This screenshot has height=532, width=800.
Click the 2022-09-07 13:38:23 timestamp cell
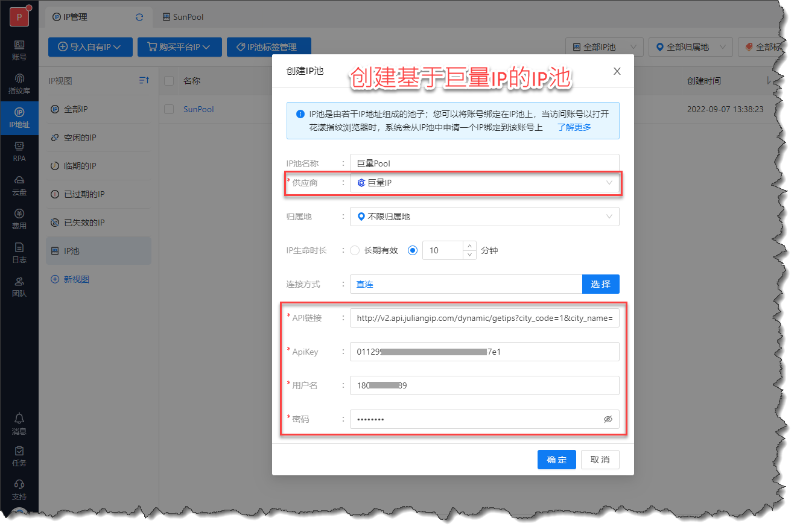[x=725, y=109]
